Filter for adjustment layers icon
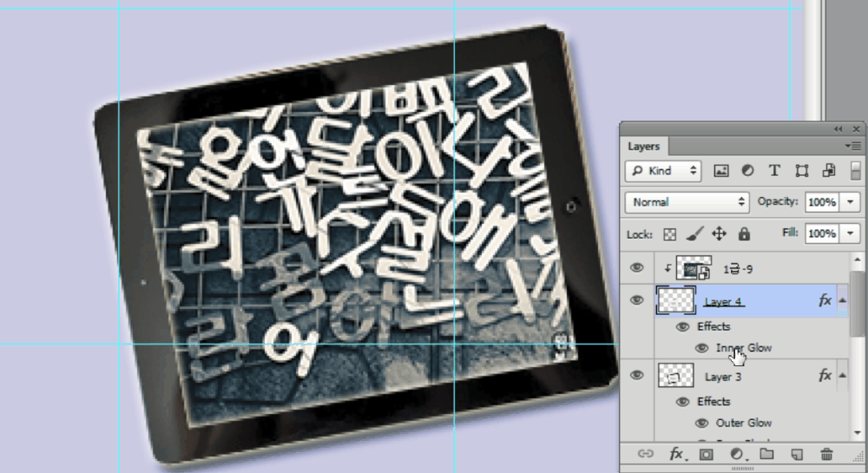 click(x=748, y=171)
